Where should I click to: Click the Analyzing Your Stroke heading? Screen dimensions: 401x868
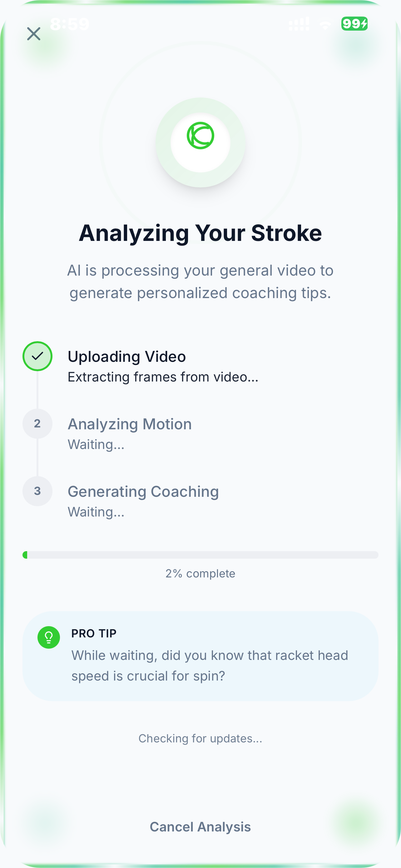pos(200,233)
